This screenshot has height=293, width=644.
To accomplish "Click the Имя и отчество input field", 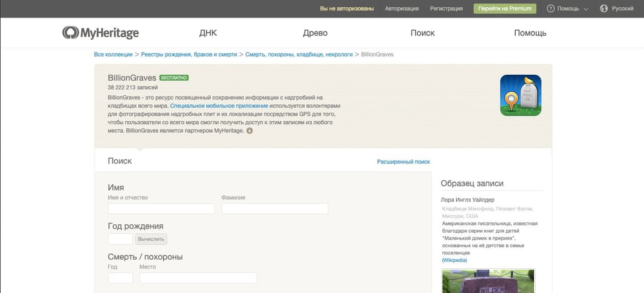I will point(161,209).
